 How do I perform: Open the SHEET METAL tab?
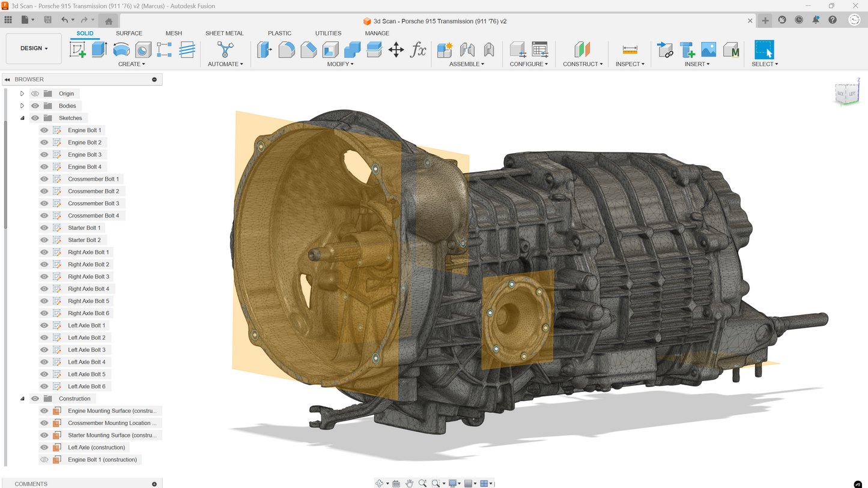(224, 33)
